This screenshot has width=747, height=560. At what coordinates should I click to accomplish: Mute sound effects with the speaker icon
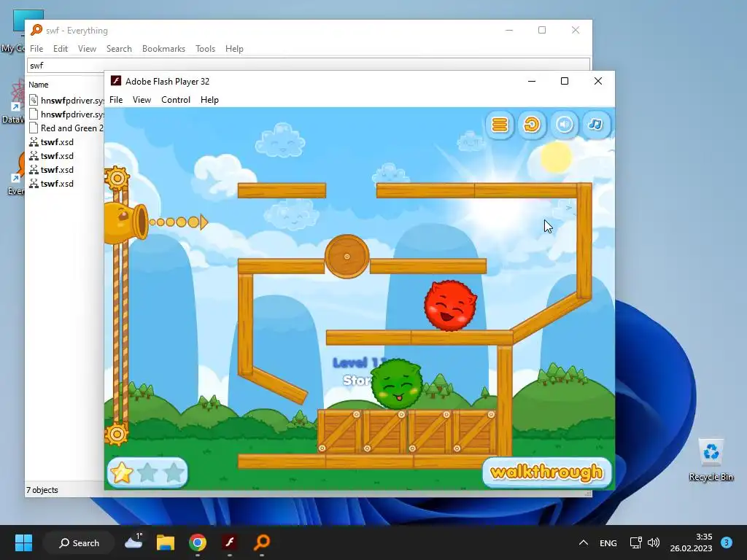[x=564, y=125]
